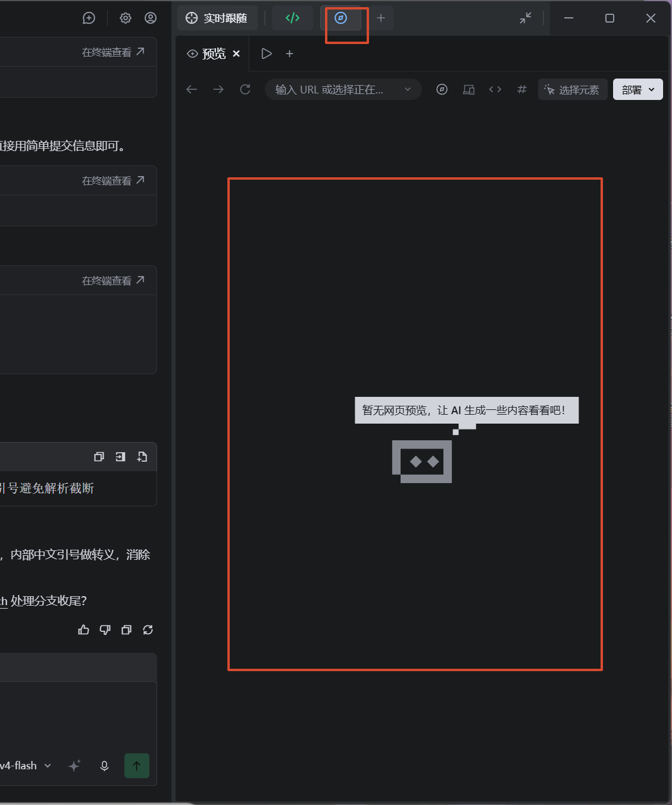Open 在终端查看 link below 简单提交信息即可
This screenshot has width=672, height=805.
(113, 180)
